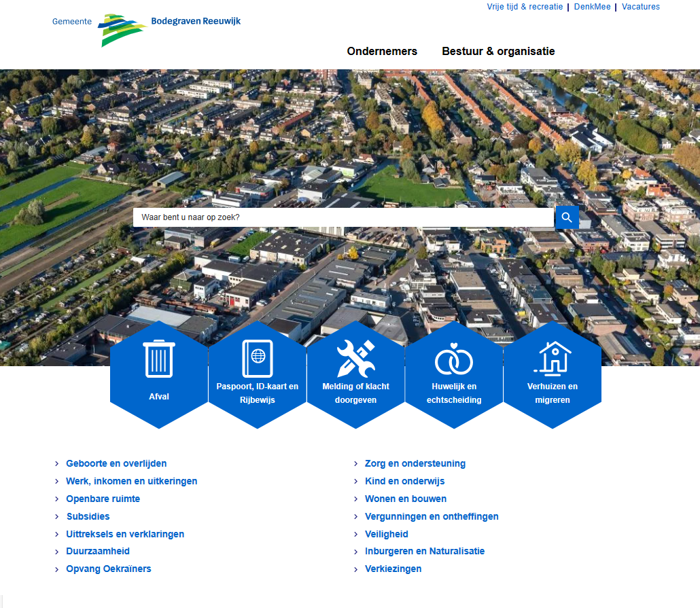Go to Kind en onderwijs
700x608 pixels.
pyautogui.click(x=405, y=481)
